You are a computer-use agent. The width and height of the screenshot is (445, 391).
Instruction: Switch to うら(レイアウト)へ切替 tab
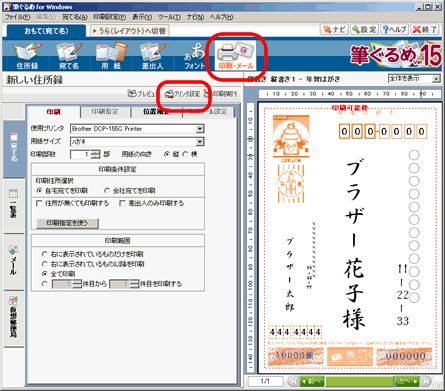click(129, 31)
